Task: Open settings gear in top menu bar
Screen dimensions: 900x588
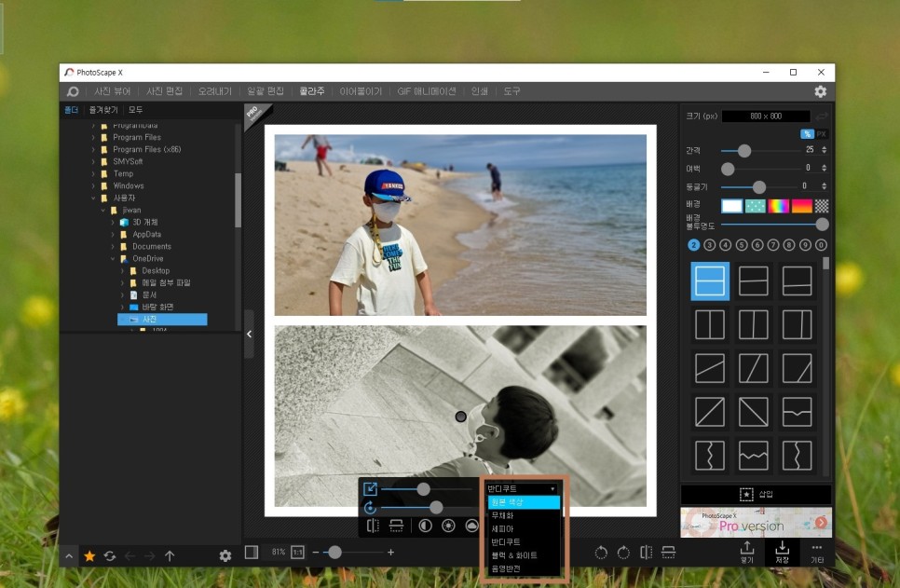Action: [x=820, y=91]
